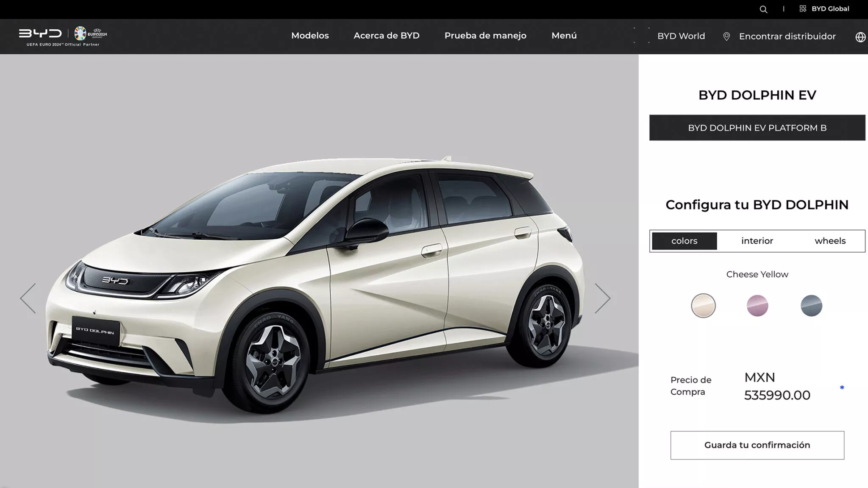Viewport: 868px width, 488px height.
Task: Expand the Menú navigation item
Action: (564, 36)
